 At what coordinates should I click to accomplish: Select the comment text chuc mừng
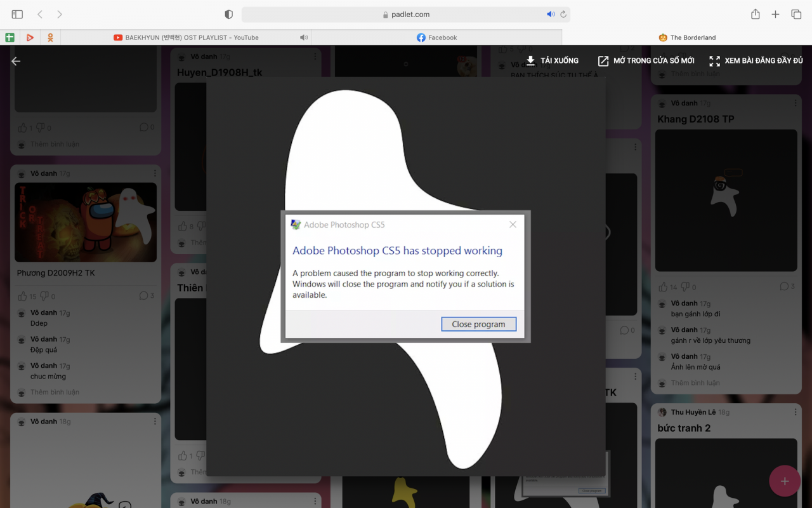[x=48, y=377]
